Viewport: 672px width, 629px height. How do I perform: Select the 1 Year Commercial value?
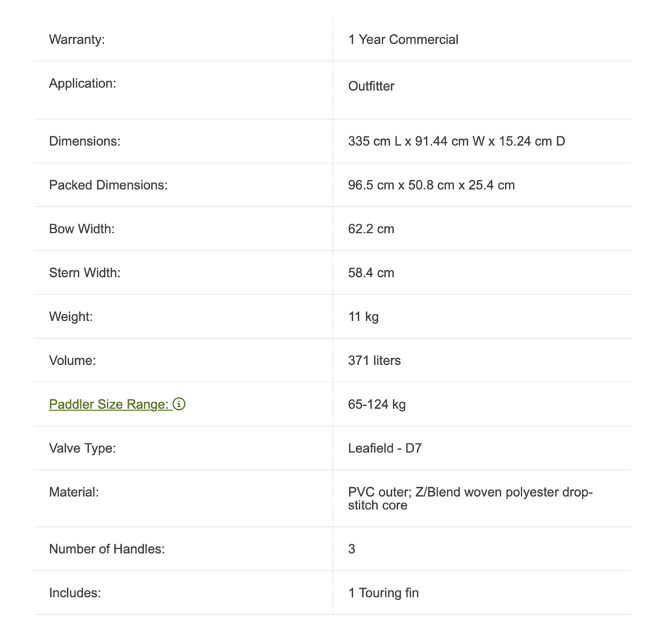tap(403, 40)
